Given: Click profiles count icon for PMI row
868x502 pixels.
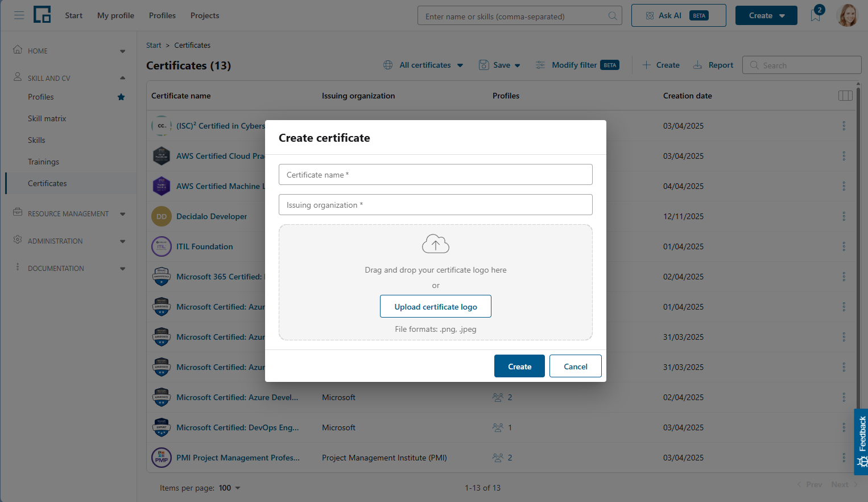Looking at the screenshot, I should click(x=498, y=458).
